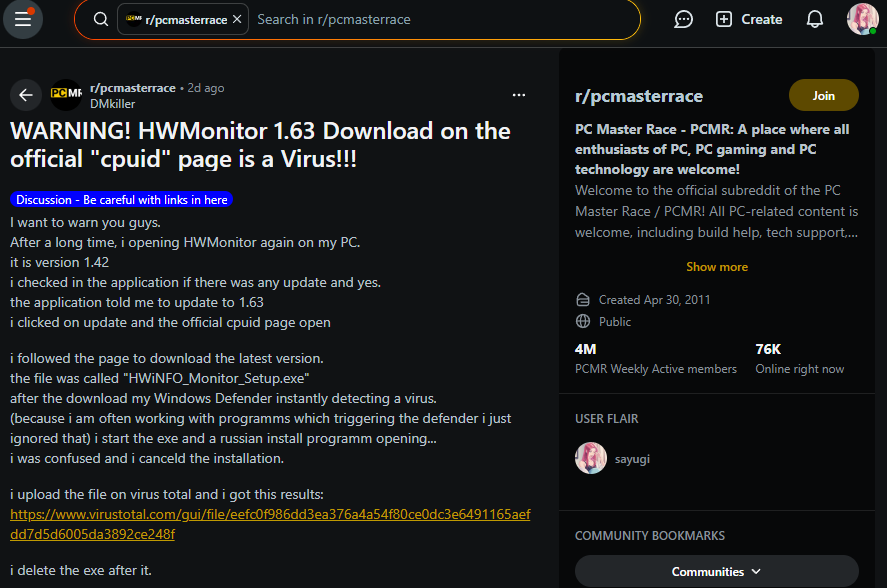The width and height of the screenshot is (887, 588).
Task: Expand description with Show more
Action: coord(716,267)
